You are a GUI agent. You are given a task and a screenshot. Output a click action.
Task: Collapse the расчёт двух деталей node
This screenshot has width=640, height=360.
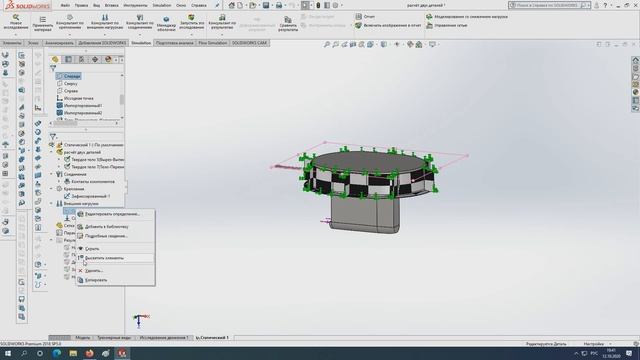[x=51, y=152]
